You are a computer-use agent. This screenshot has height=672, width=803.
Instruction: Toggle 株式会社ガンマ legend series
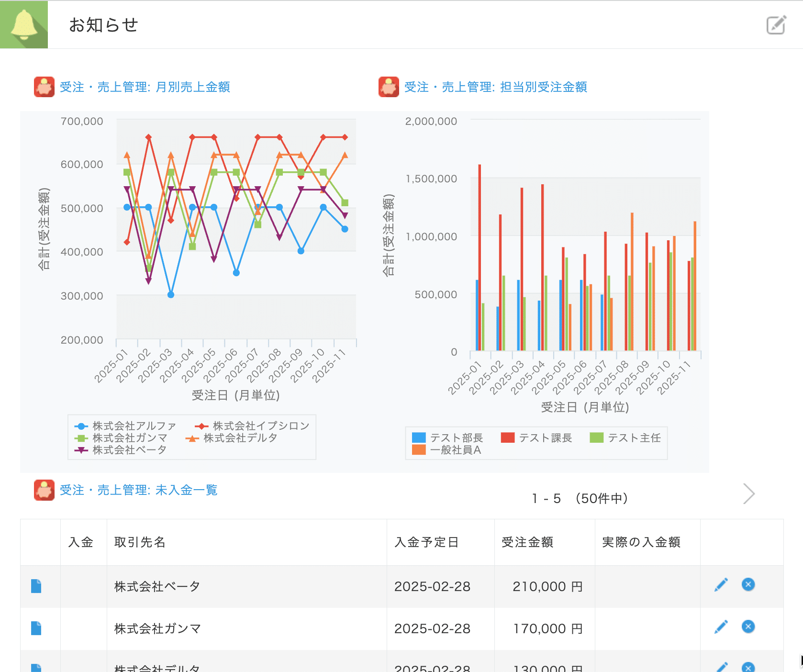pos(121,438)
